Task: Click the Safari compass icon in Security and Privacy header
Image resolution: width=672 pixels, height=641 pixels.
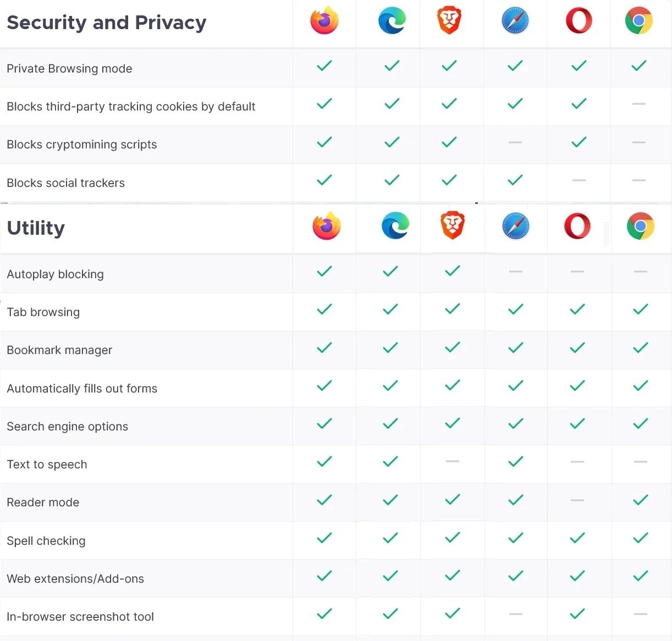Action: [x=515, y=21]
